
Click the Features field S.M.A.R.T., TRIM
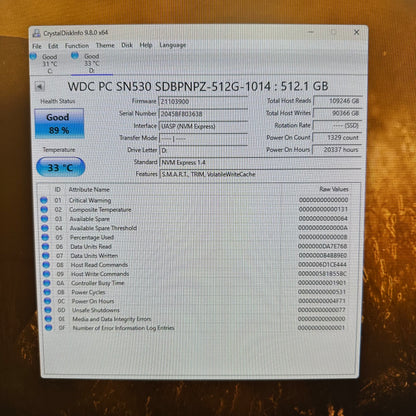click(x=260, y=174)
